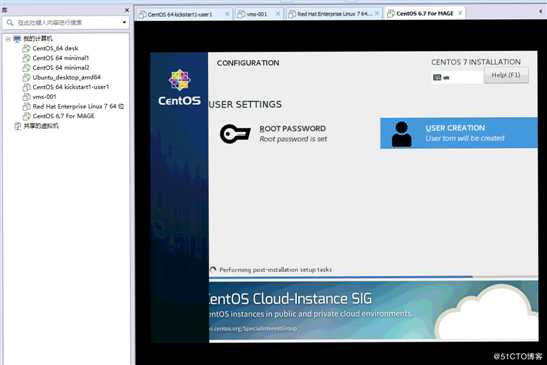The width and height of the screenshot is (547, 365).
Task: Select CentOS_64 desk in library
Action: tap(55, 48)
